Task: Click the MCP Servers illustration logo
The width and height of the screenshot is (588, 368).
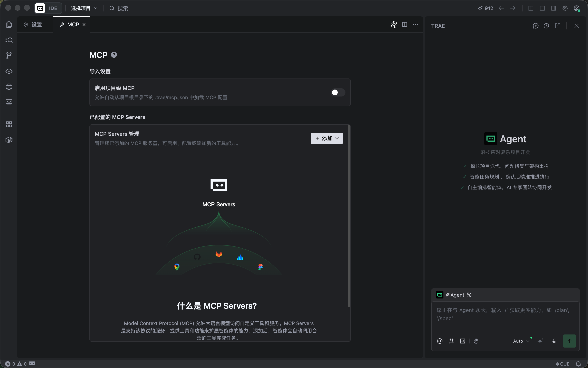Action: tap(219, 185)
